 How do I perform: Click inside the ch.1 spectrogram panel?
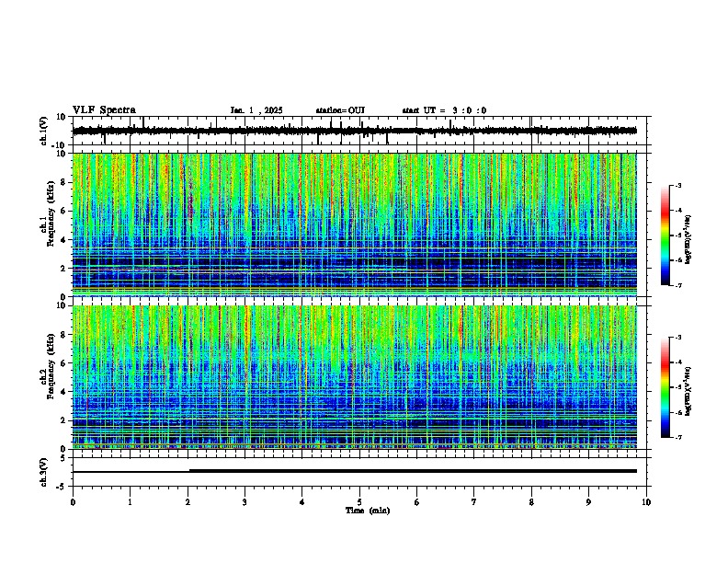pos(355,224)
